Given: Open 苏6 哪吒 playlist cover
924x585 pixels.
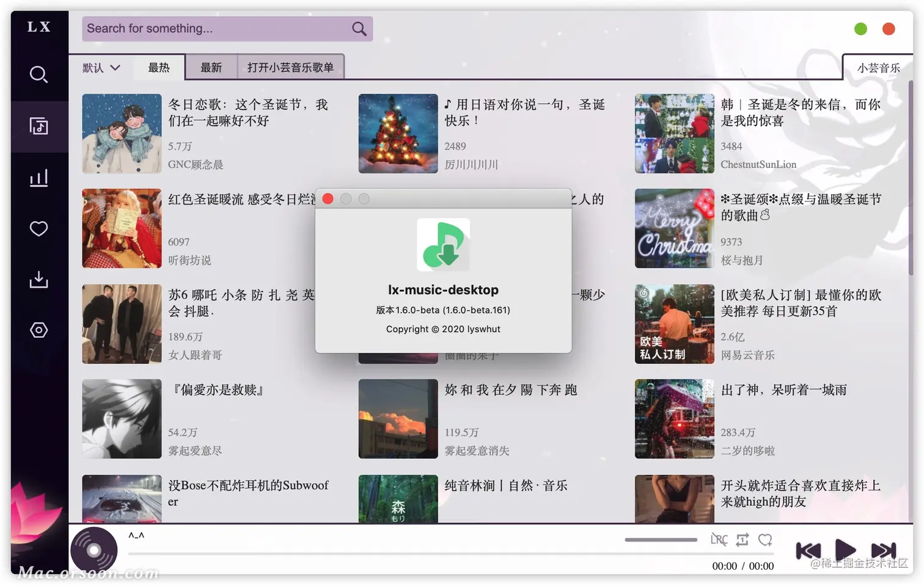Looking at the screenshot, I should tap(122, 324).
